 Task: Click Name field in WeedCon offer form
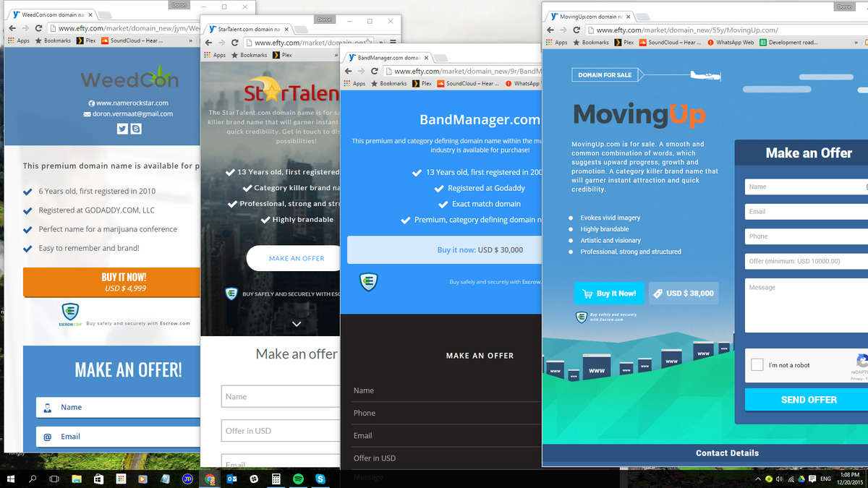(x=119, y=407)
